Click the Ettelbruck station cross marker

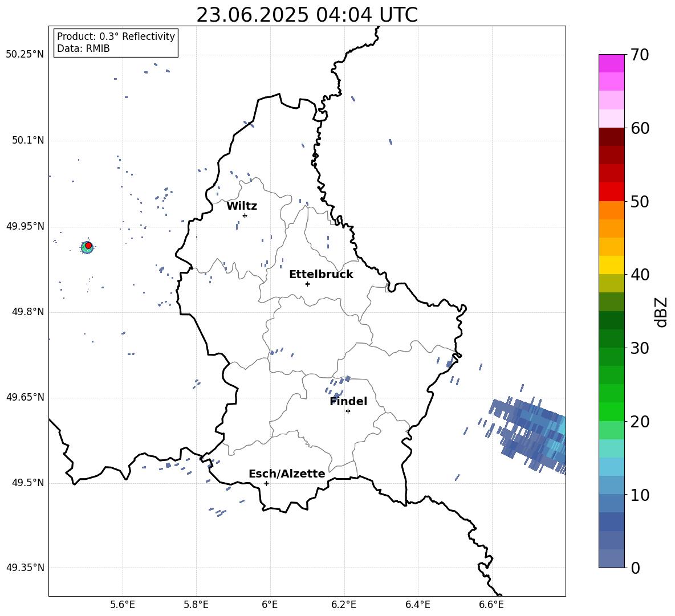(307, 284)
